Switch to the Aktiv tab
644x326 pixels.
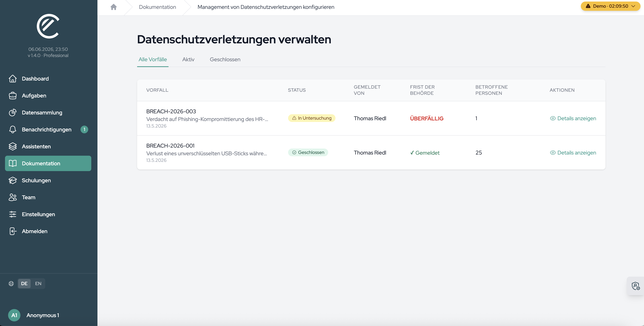[188, 60]
